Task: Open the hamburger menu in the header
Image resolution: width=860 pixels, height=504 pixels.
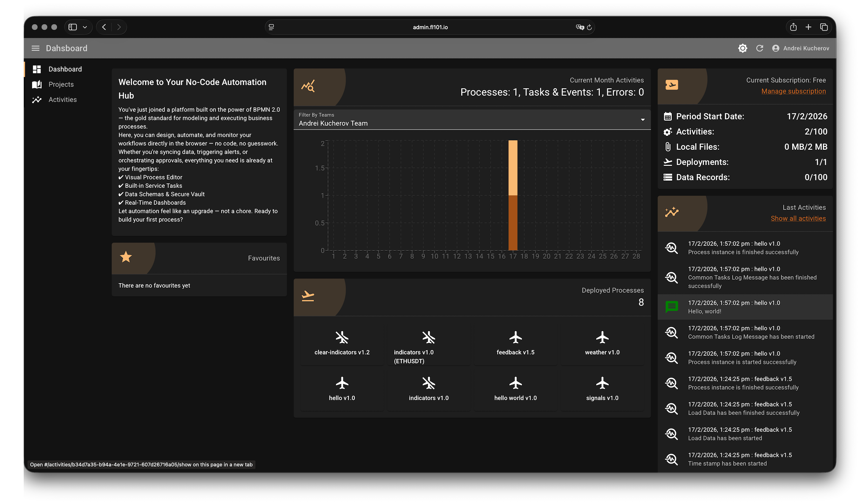Action: pyautogui.click(x=36, y=48)
